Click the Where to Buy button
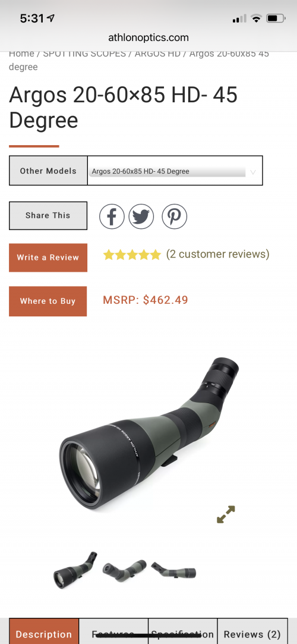This screenshot has width=297, height=644. (48, 301)
